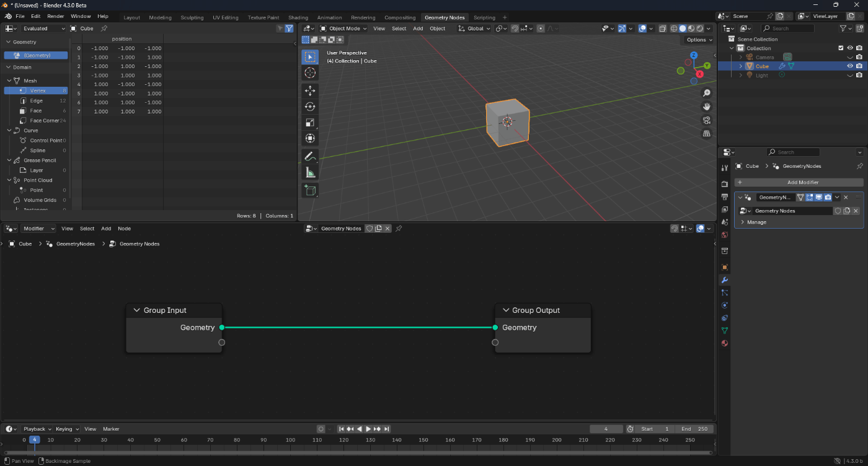Pin the node tree in node editor header
The width and height of the screenshot is (868, 466).
pos(399,229)
